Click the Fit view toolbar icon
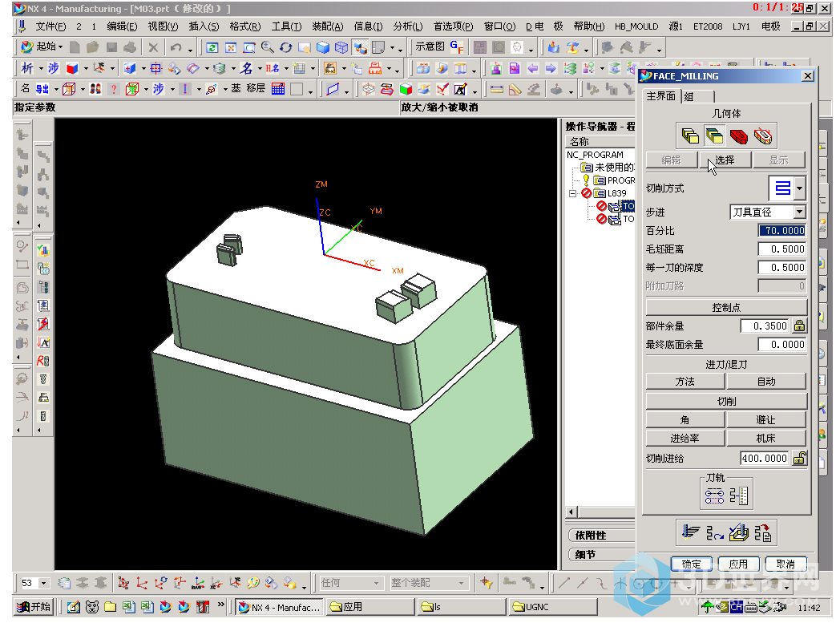840x627 pixels. (x=231, y=47)
